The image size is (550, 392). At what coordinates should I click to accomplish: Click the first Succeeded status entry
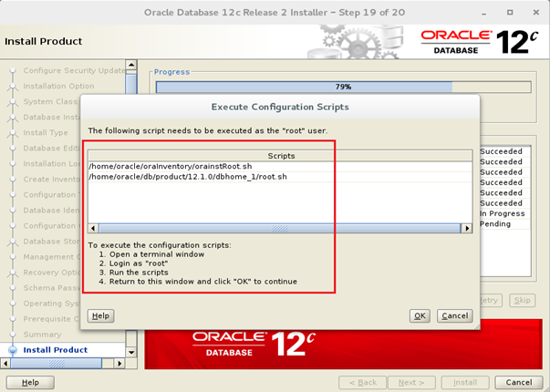501,151
